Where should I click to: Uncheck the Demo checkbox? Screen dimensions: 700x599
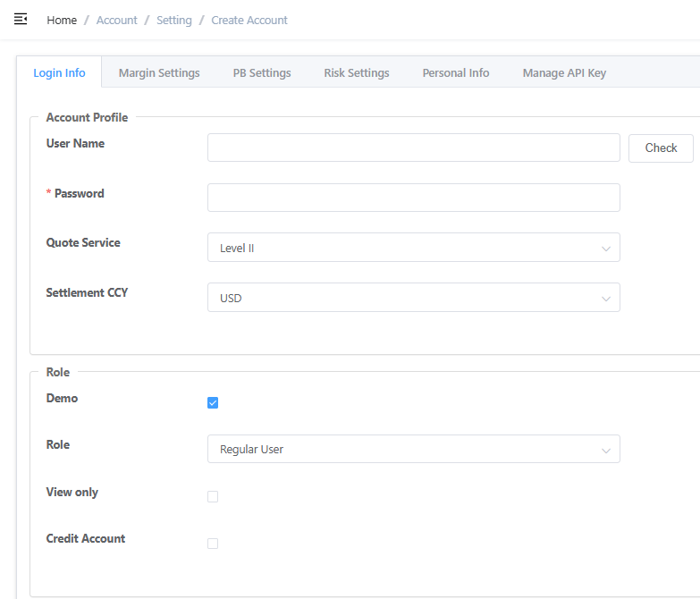[x=213, y=402]
